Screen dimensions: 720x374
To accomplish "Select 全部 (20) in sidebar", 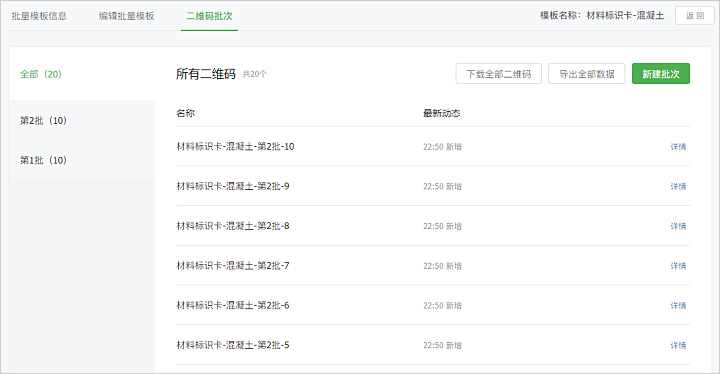I will [x=41, y=74].
